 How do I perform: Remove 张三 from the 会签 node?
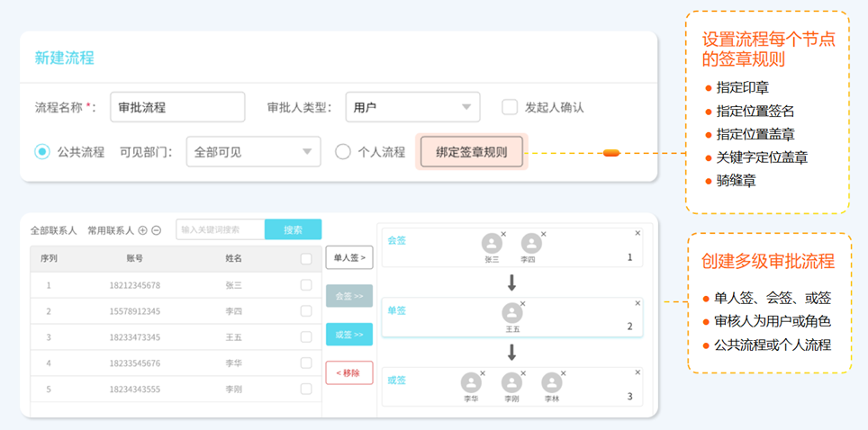[x=503, y=234]
